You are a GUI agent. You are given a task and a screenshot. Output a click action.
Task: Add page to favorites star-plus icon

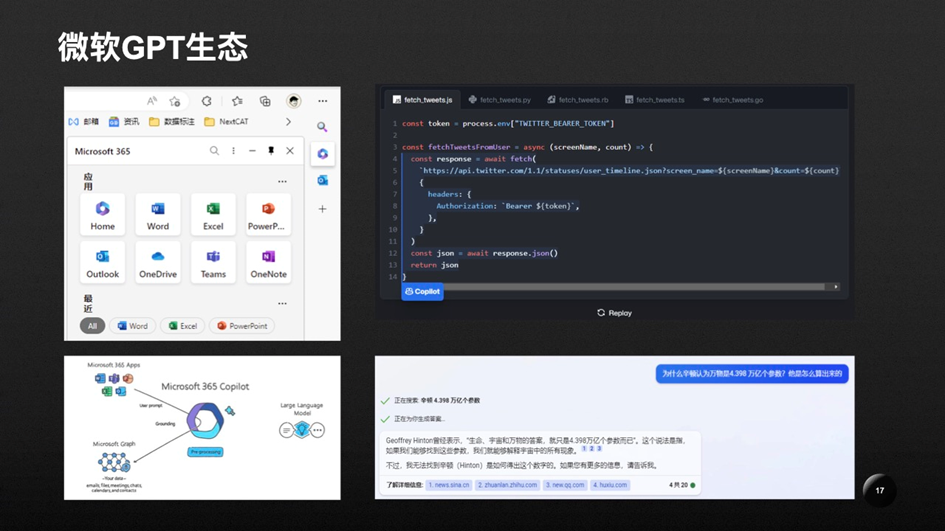click(175, 101)
